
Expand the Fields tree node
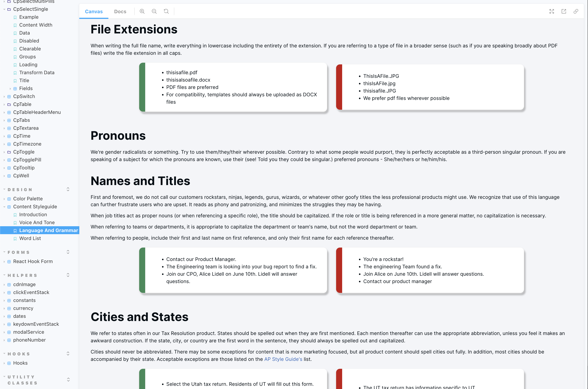10,89
